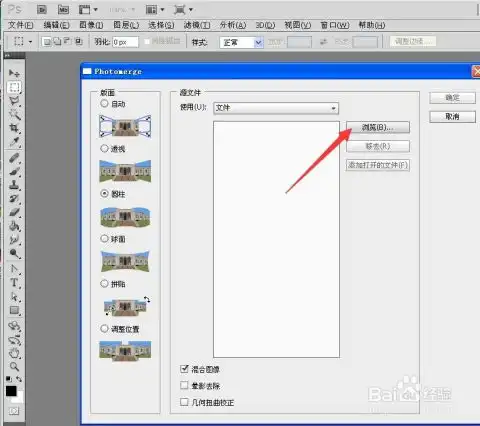Select the Healing Brush tool
Screen dimensions: 480x426
(x=14, y=158)
